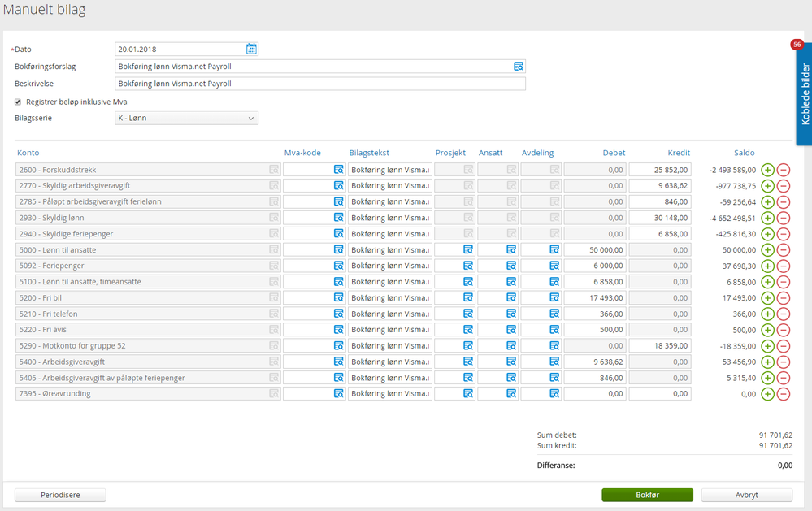
Task: Click Debet field for 7395 Øreavrunding
Action: 595,394
